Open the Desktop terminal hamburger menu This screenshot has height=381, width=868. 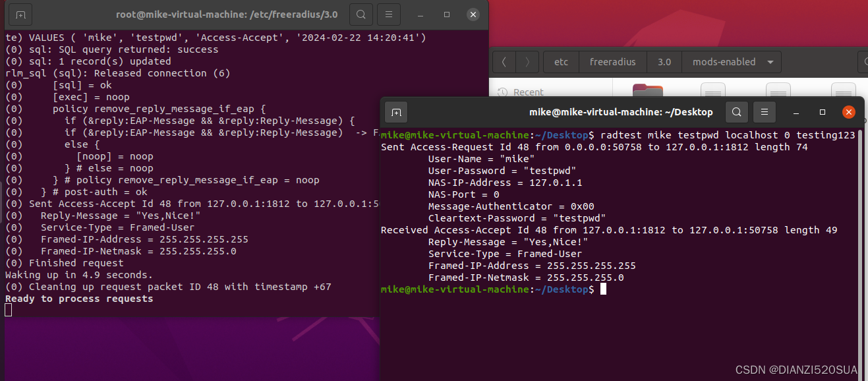(764, 112)
